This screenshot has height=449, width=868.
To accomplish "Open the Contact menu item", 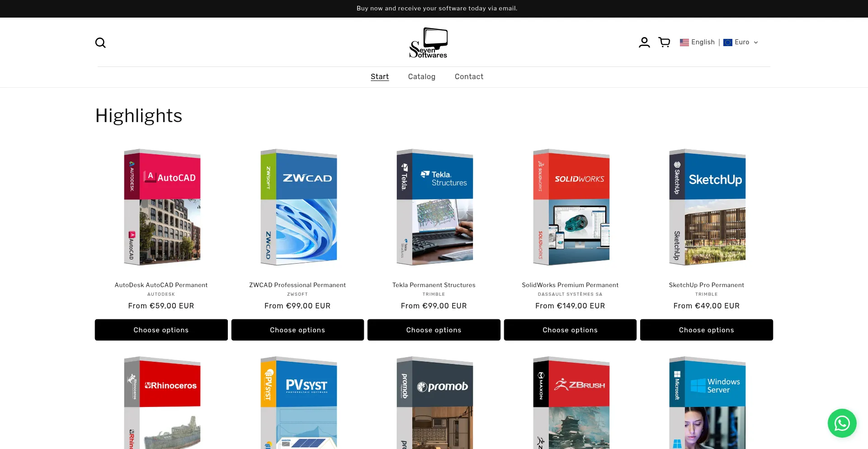I will pos(469,77).
